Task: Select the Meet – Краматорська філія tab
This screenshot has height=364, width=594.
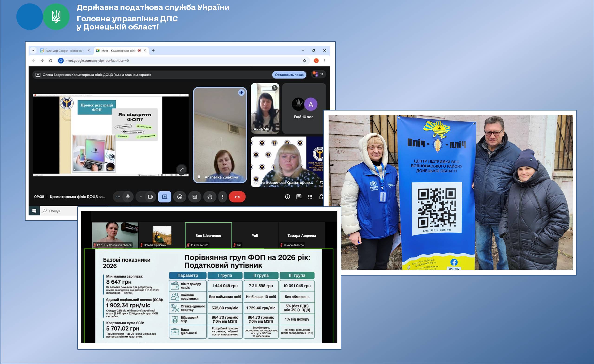Action: [118, 51]
